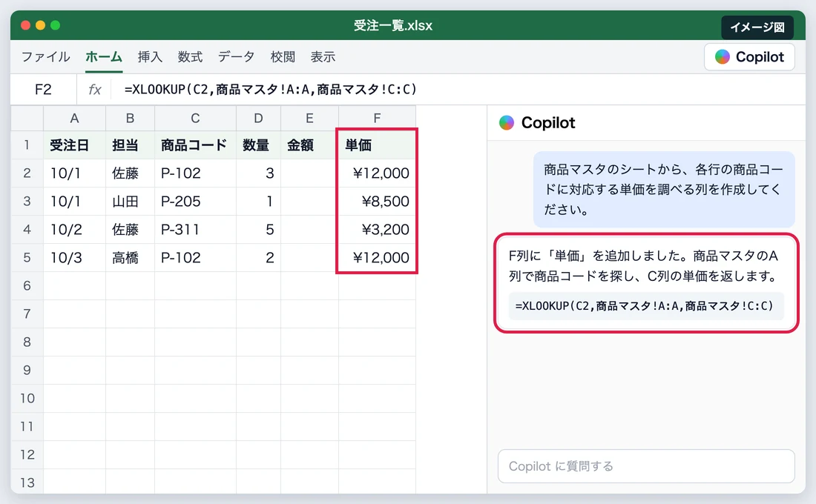816x504 pixels.
Task: Click the P-102 cell in row 5
Action: point(195,257)
